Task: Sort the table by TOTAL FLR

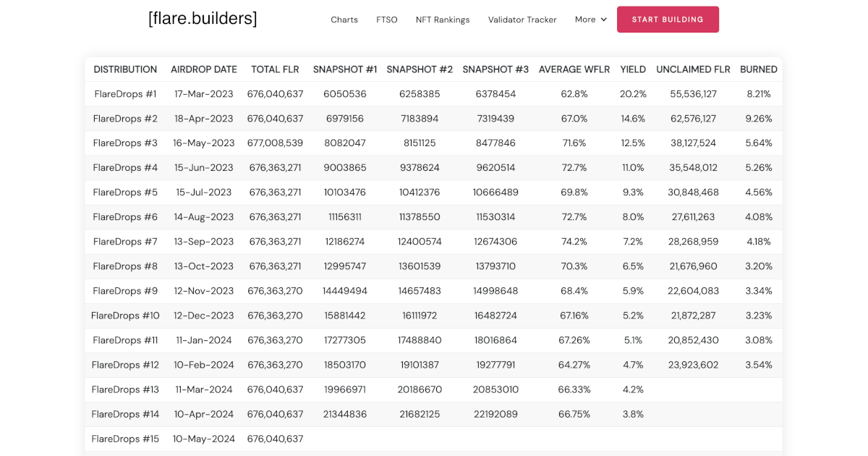Action: click(275, 69)
